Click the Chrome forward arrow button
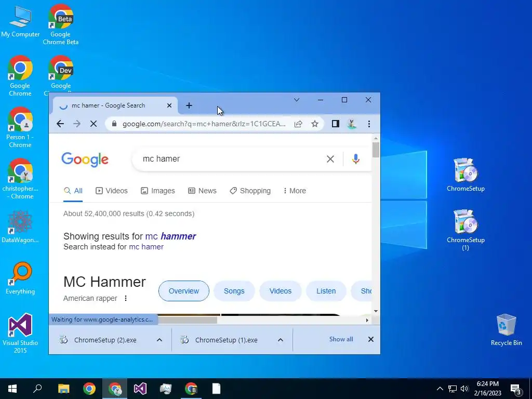 (x=77, y=124)
